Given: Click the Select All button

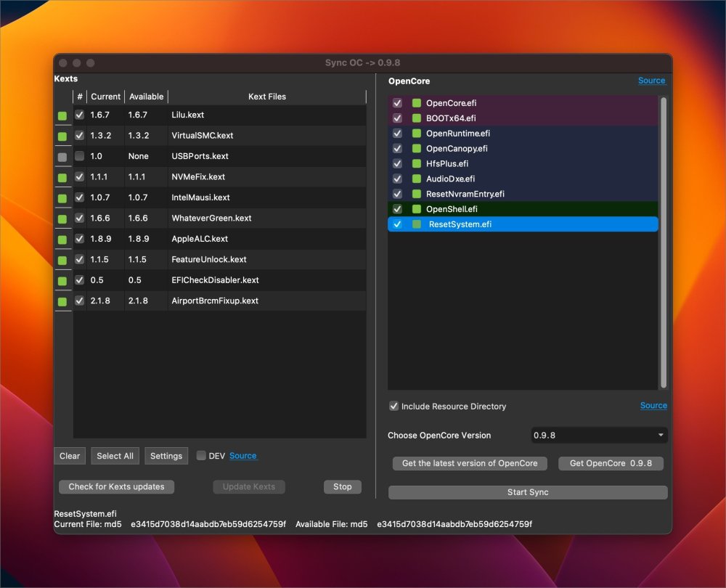Looking at the screenshot, I should (115, 456).
